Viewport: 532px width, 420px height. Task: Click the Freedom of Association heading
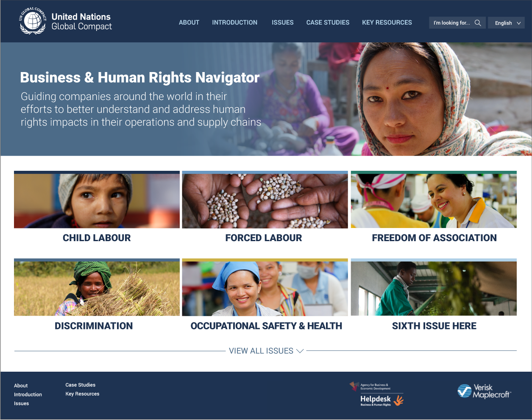point(434,238)
